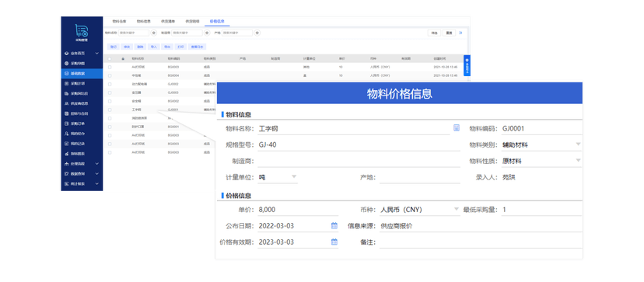This screenshot has width=644, height=282.
Task: Click the 采购订单 sidebar icon
Action: [67, 124]
